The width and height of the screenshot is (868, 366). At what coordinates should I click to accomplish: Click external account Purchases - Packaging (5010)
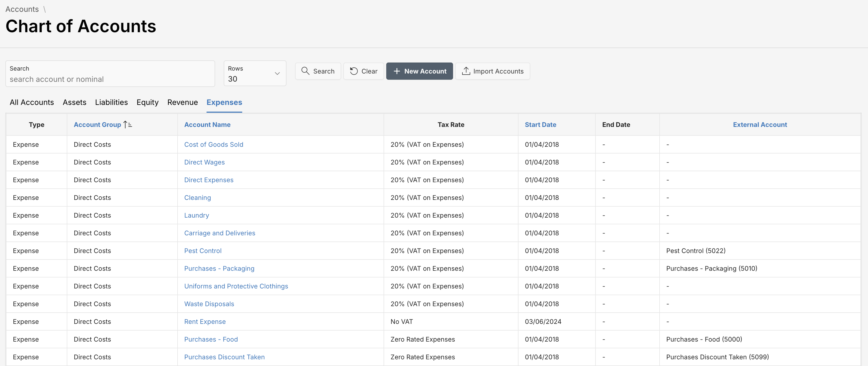tap(712, 269)
